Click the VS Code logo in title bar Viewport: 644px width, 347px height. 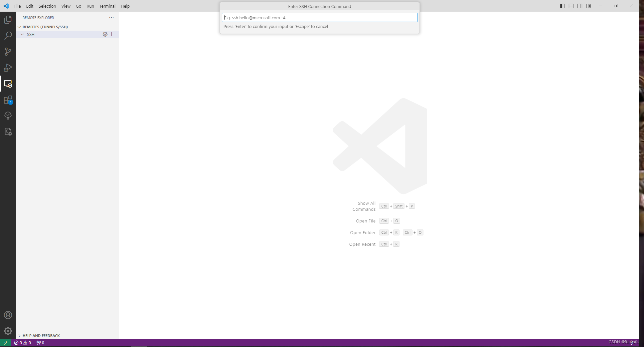point(6,6)
